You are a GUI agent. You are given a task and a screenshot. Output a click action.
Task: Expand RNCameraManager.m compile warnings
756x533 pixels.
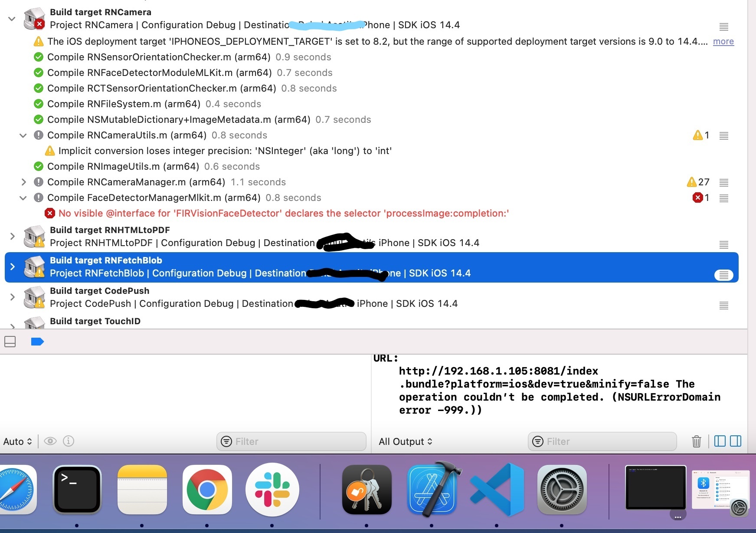(x=24, y=182)
